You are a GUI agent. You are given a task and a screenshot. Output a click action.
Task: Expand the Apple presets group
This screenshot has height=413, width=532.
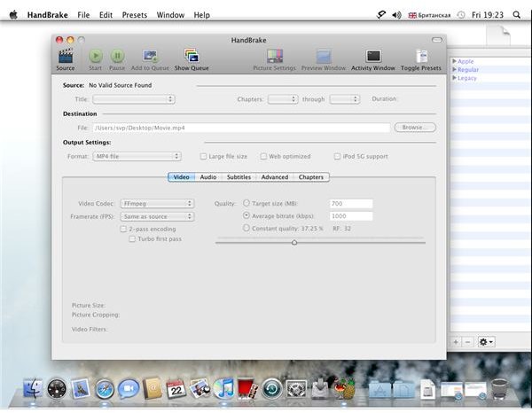click(x=454, y=61)
